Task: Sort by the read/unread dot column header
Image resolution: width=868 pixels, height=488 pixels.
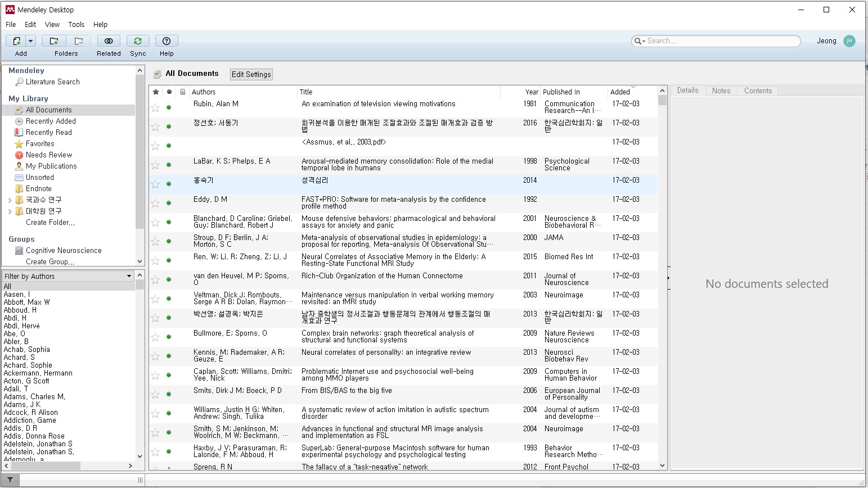Action: click(x=169, y=92)
